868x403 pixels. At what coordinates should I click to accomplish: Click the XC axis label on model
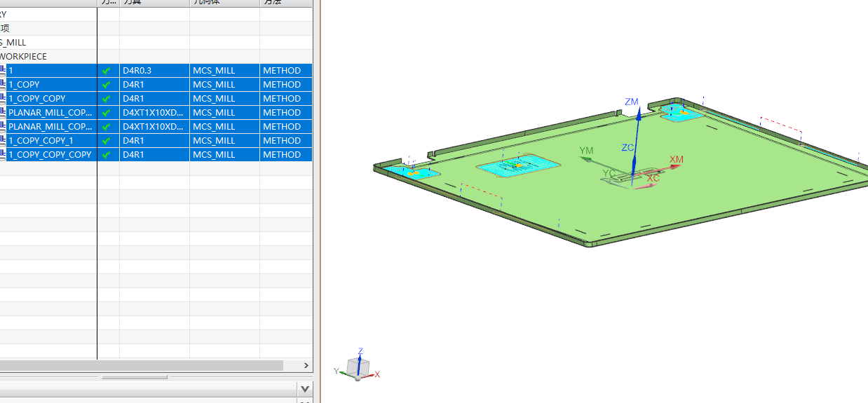tap(653, 178)
